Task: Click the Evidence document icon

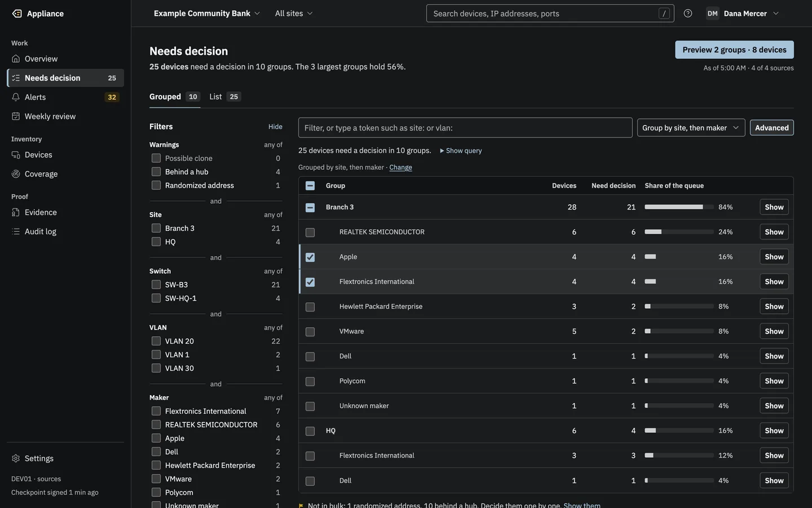Action: 16,212
